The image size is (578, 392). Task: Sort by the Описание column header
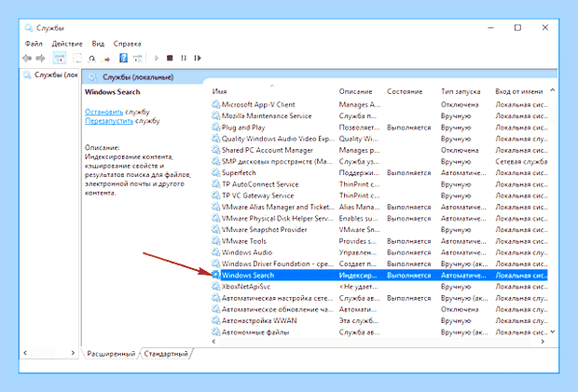pyautogui.click(x=355, y=91)
